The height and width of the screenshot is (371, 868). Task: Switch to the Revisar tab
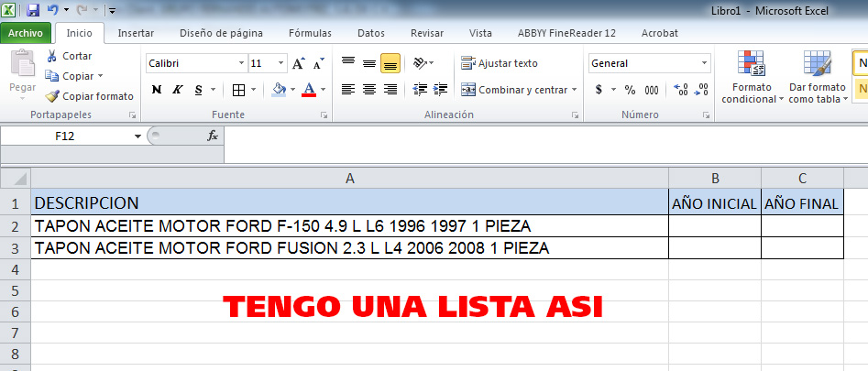coord(427,33)
